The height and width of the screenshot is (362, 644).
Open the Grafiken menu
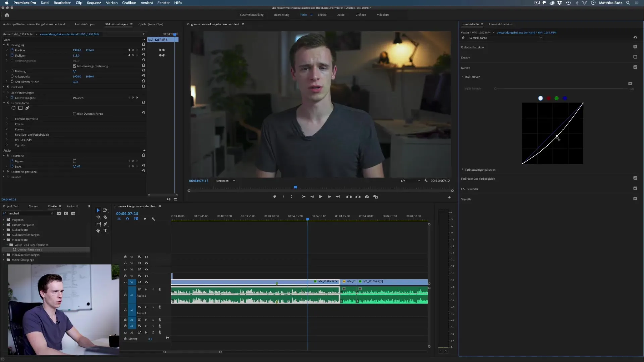click(129, 3)
